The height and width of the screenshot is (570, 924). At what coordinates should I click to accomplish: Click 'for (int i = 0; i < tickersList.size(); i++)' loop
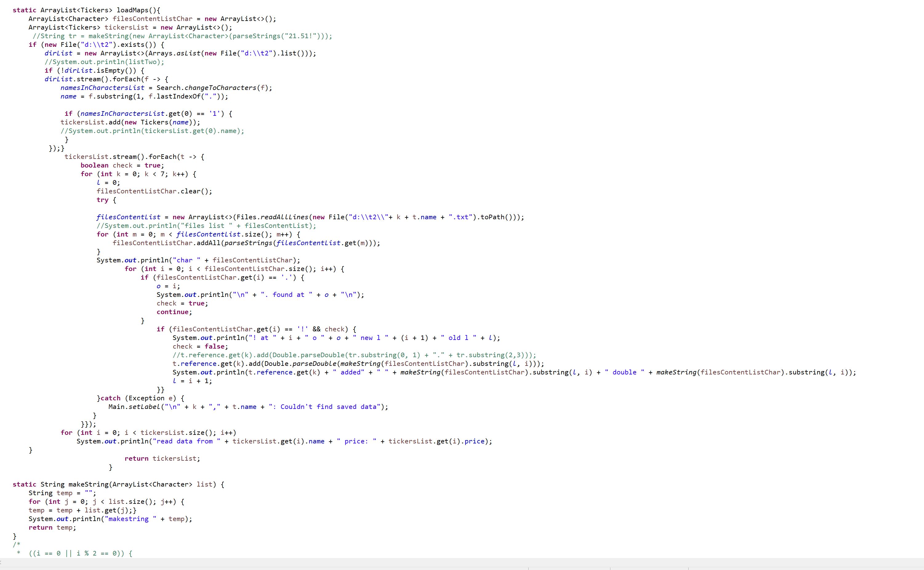point(148,433)
